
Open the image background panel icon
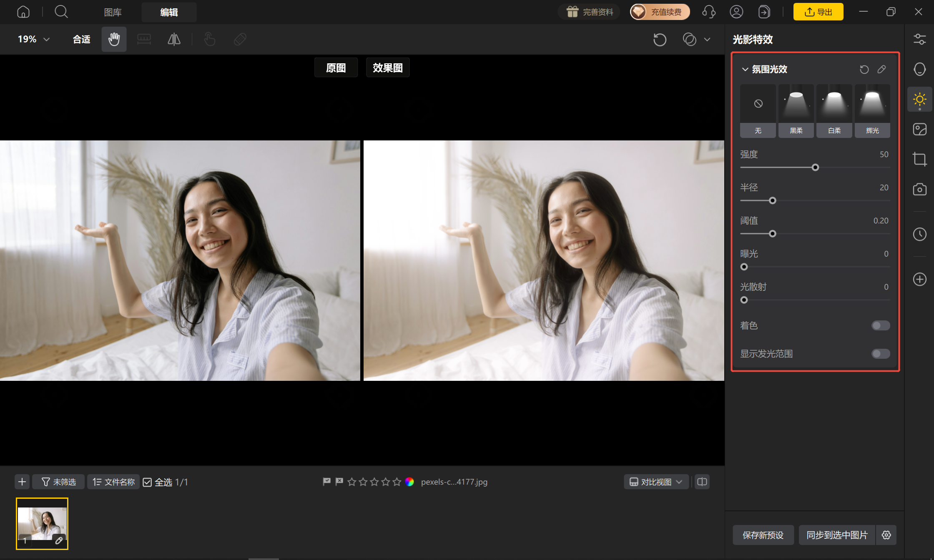pyautogui.click(x=919, y=129)
